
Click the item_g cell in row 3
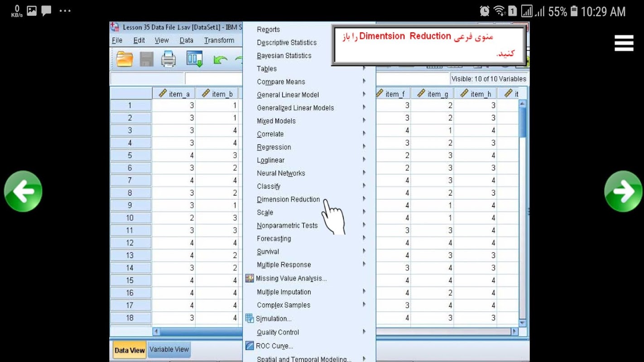tap(432, 131)
